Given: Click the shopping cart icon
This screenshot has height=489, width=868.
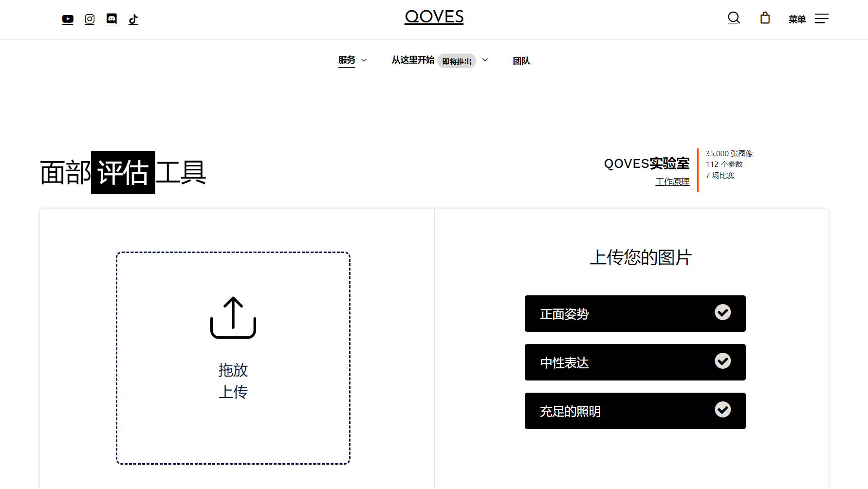Looking at the screenshot, I should click(x=765, y=18).
